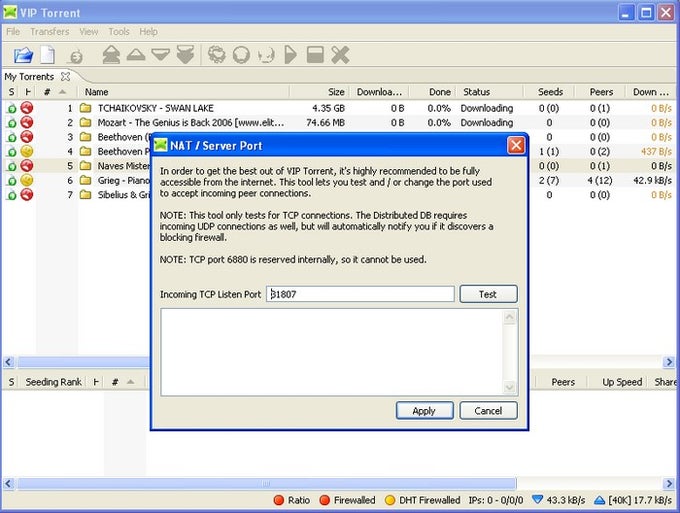
Task: Open the File menu
Action: (13, 32)
